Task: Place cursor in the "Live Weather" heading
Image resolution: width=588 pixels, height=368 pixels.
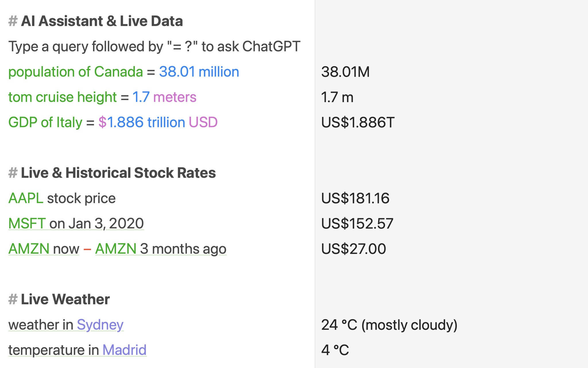Action: point(65,299)
